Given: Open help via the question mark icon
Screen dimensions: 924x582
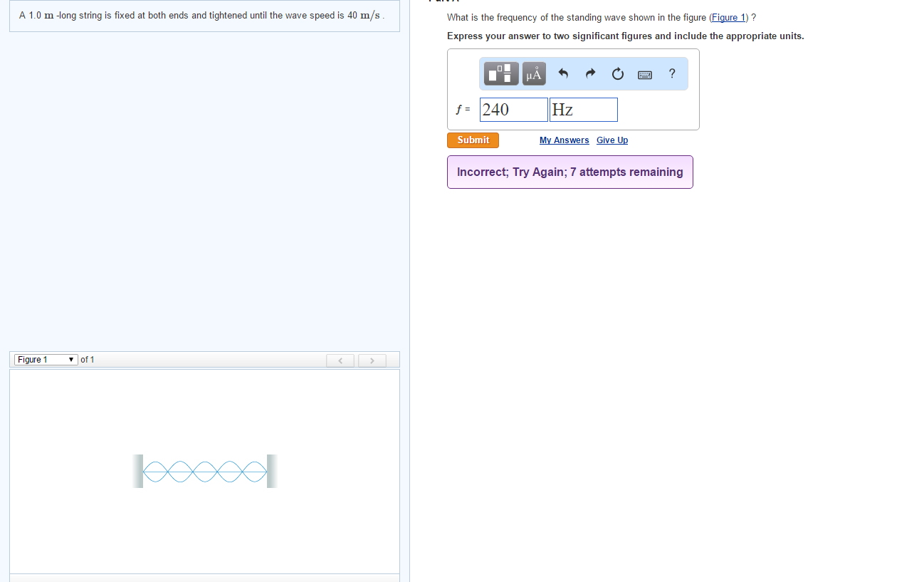Looking at the screenshot, I should (671, 73).
